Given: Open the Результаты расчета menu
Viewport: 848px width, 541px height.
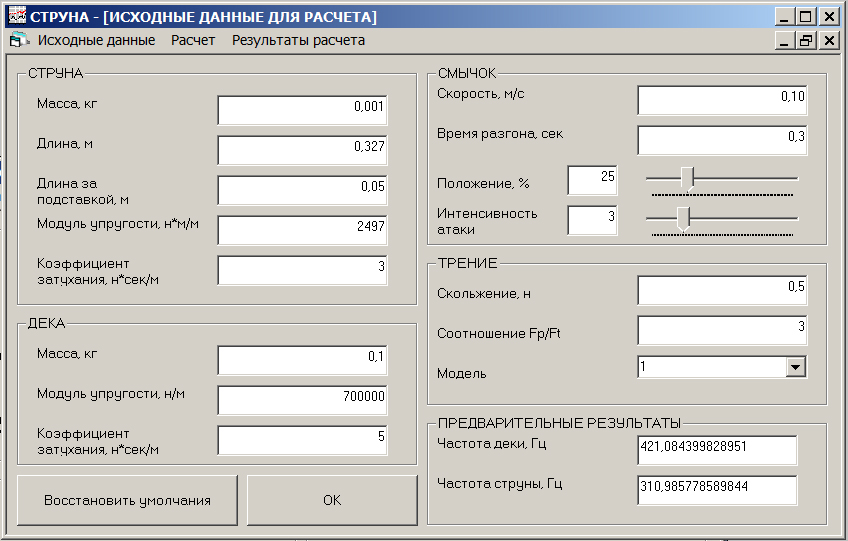Looking at the screenshot, I should point(298,41).
